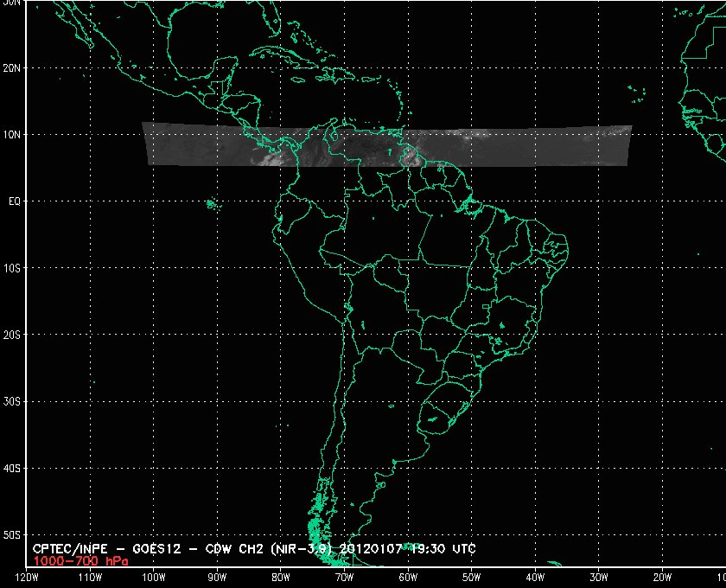Image resolution: width=726 pixels, height=588 pixels.
Task: Click the 20W longitude label
Action: [662, 578]
